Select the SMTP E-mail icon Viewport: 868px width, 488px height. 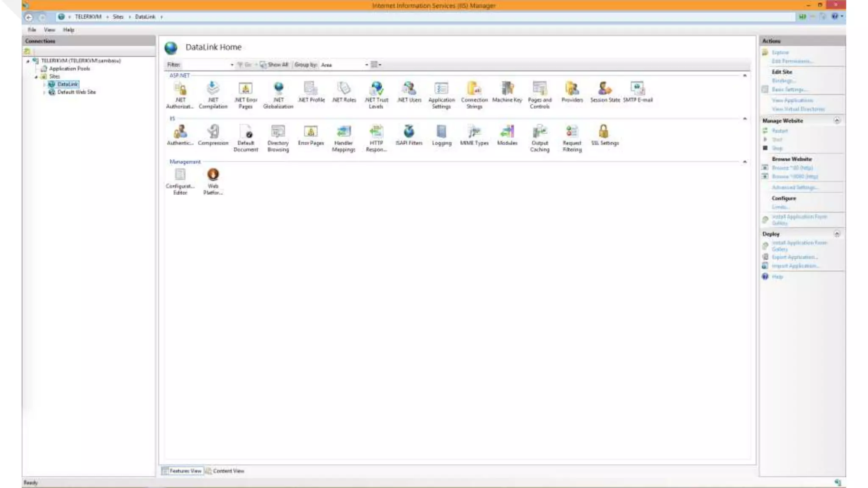coord(637,92)
